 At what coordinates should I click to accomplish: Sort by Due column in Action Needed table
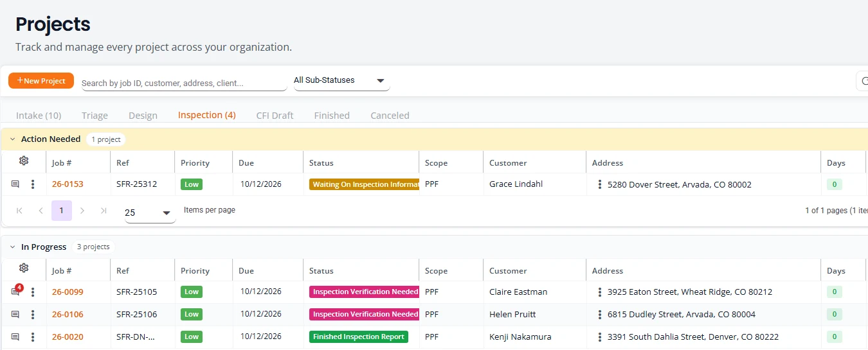[246, 163]
